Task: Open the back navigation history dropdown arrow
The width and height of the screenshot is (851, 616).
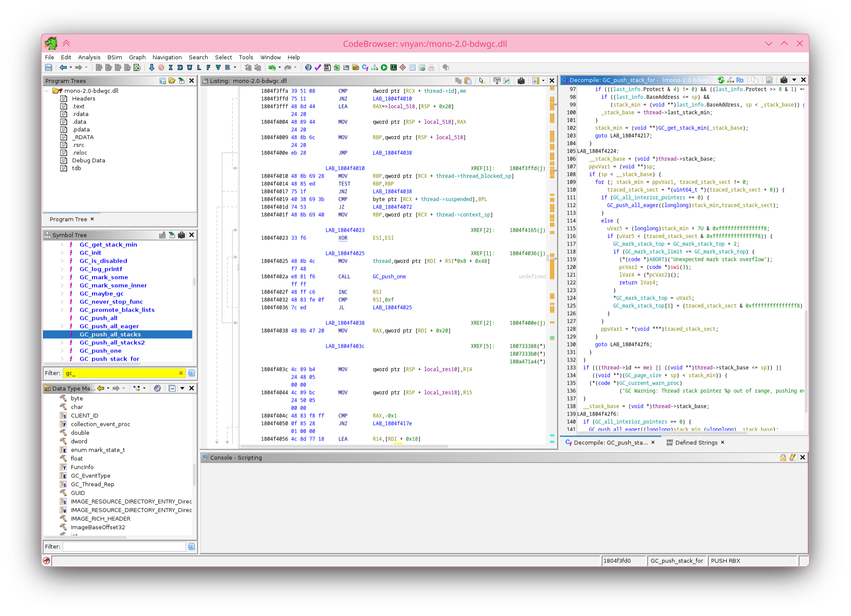Action: click(71, 67)
